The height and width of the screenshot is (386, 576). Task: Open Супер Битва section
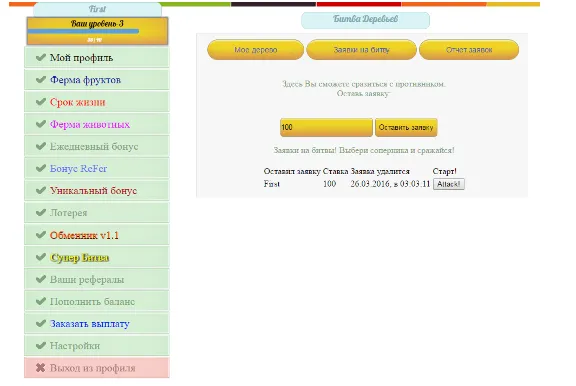point(97,257)
